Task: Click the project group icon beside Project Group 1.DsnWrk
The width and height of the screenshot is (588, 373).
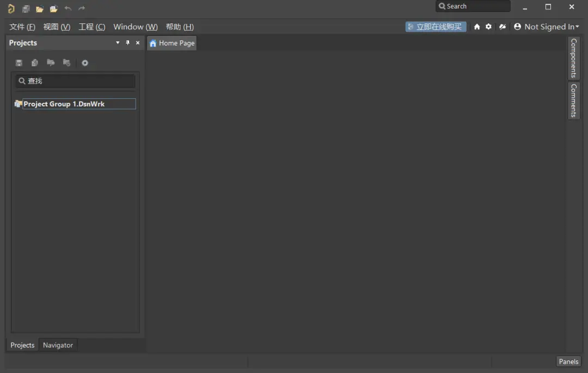Action: [17, 104]
